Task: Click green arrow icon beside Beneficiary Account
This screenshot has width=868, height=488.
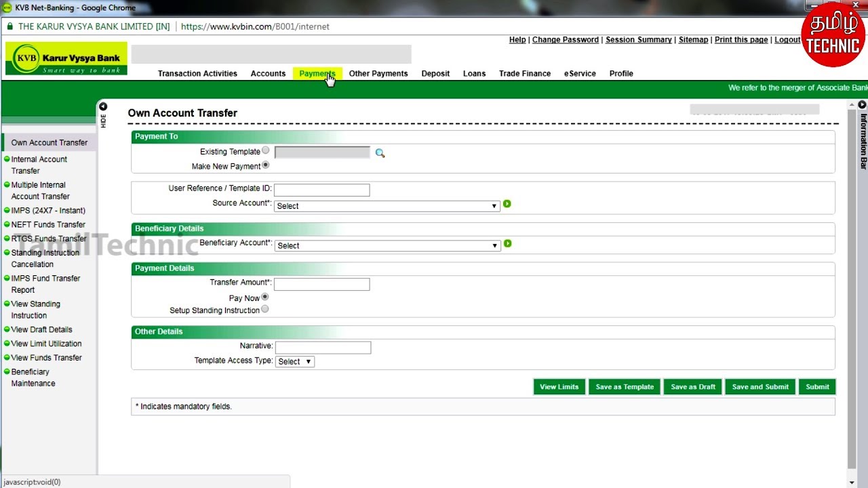Action: (x=507, y=243)
